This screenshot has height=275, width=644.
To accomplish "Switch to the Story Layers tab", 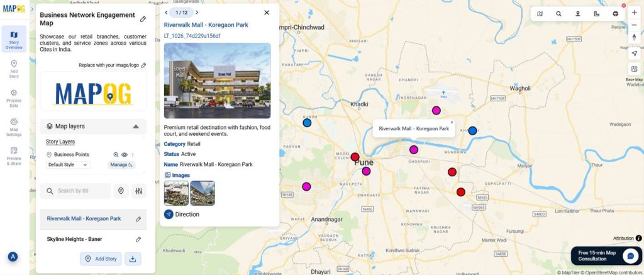I will click(60, 142).
